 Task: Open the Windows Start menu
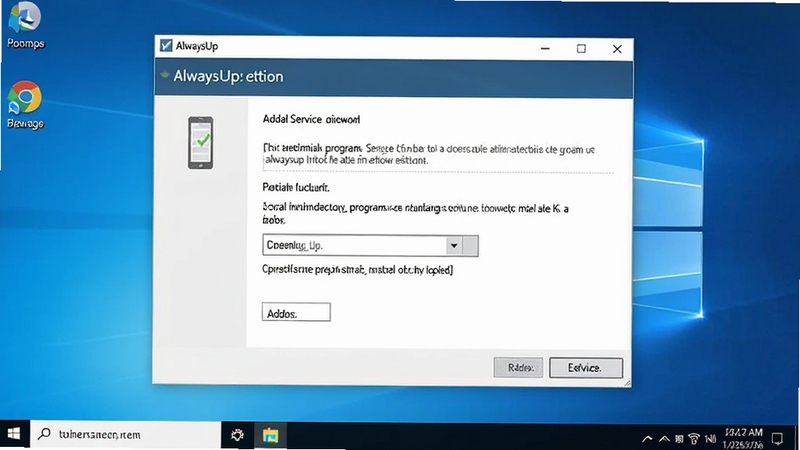coord(14,434)
